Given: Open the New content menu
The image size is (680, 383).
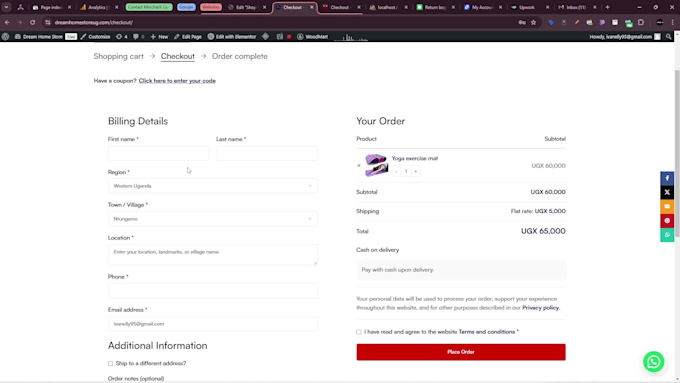Looking at the screenshot, I should click(x=159, y=37).
